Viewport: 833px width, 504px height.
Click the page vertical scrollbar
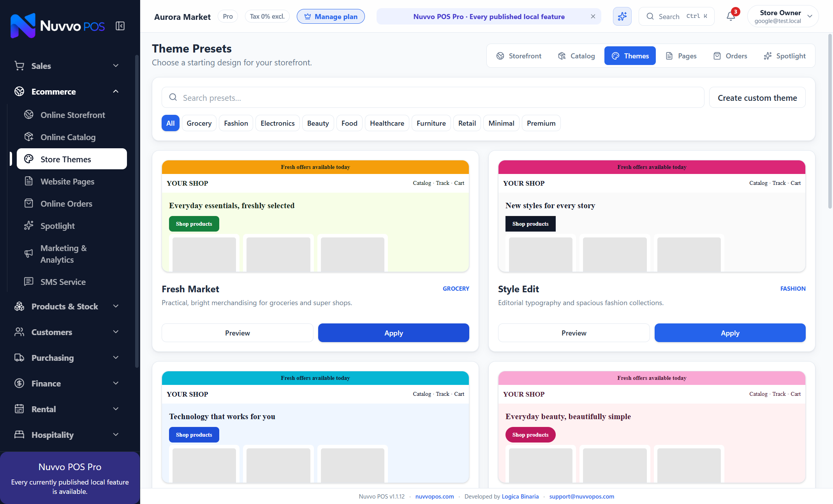coord(830,121)
